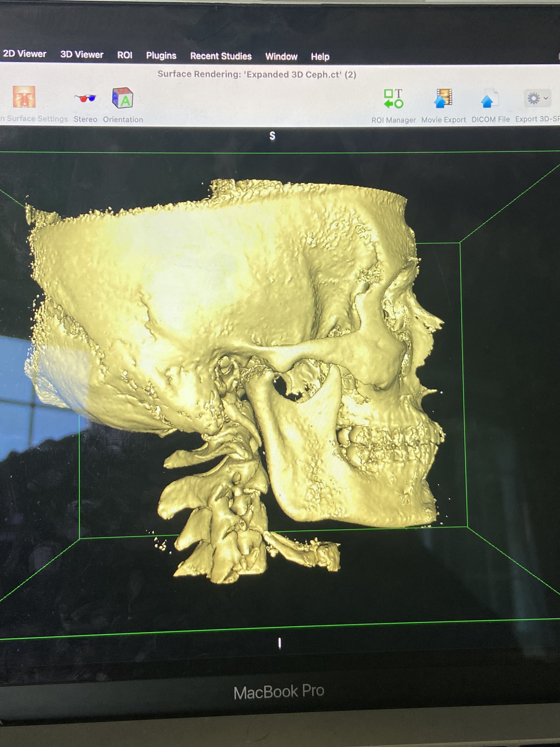Click the Movie Export icon
The width and height of the screenshot is (560, 747).
click(x=443, y=99)
